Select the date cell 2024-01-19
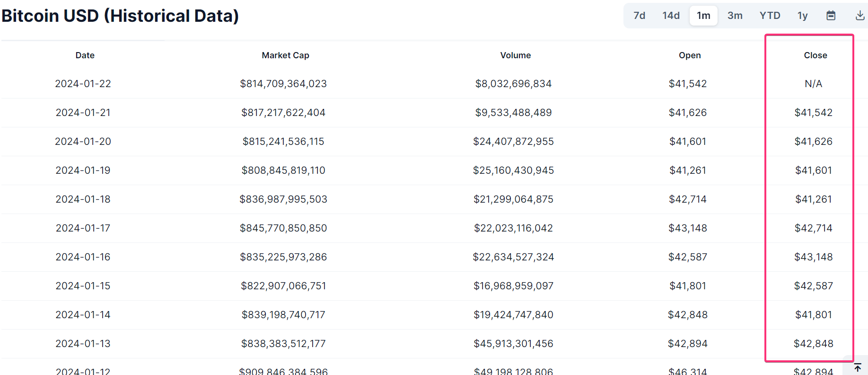This screenshot has width=868, height=375. pyautogui.click(x=83, y=170)
